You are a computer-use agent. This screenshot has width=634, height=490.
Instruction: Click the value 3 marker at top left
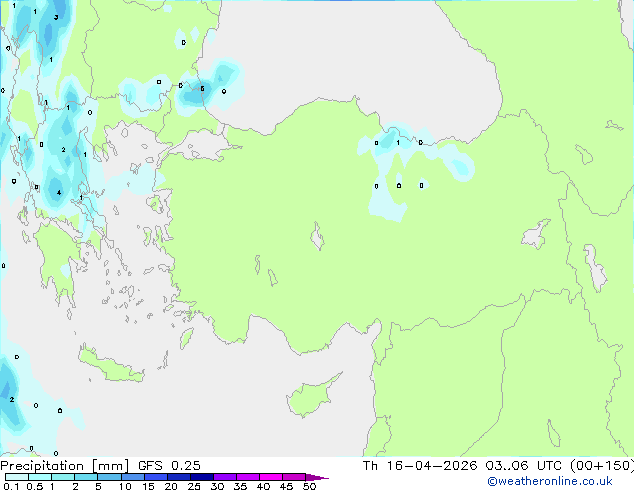pyautogui.click(x=56, y=17)
